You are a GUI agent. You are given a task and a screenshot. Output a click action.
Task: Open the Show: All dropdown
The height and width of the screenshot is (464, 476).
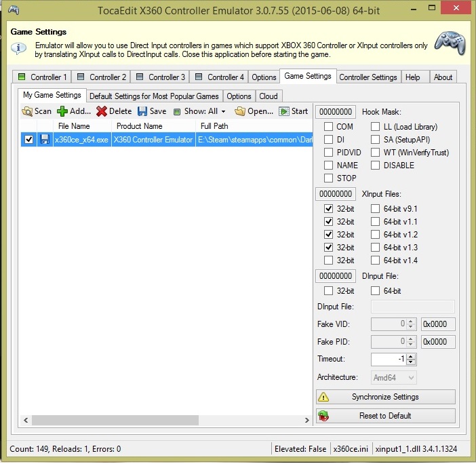(x=199, y=111)
